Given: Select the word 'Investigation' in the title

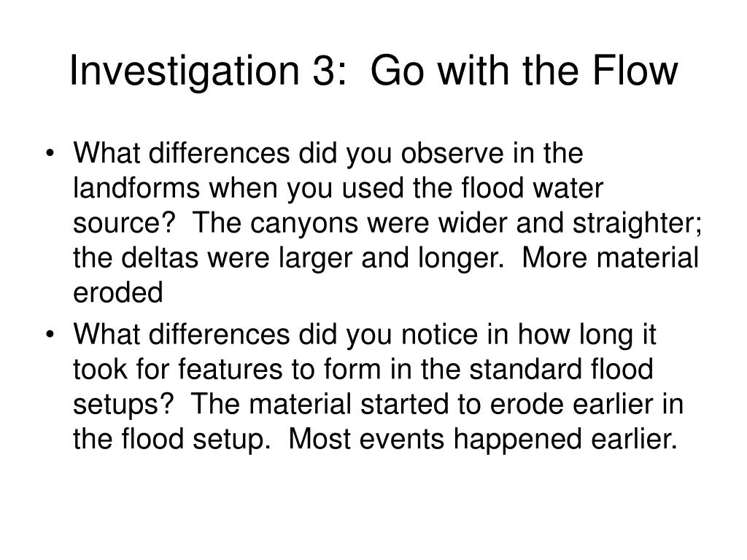Looking at the screenshot, I should [x=184, y=71].
